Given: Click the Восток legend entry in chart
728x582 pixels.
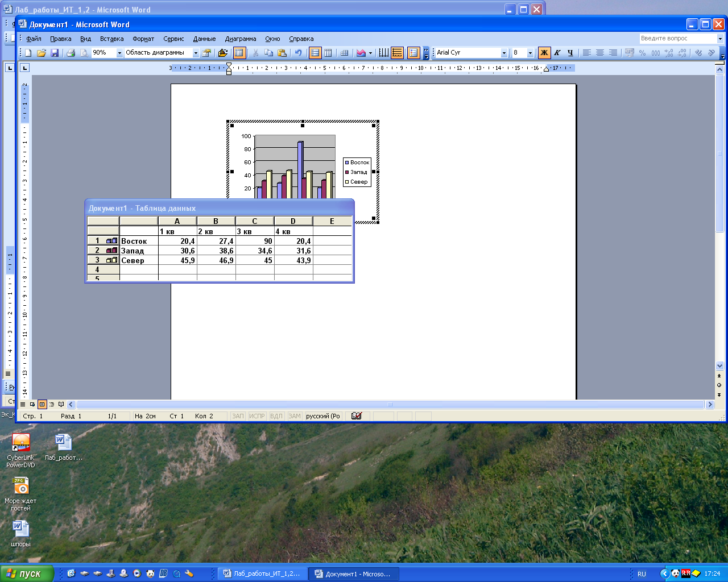Looking at the screenshot, I should pyautogui.click(x=357, y=163).
